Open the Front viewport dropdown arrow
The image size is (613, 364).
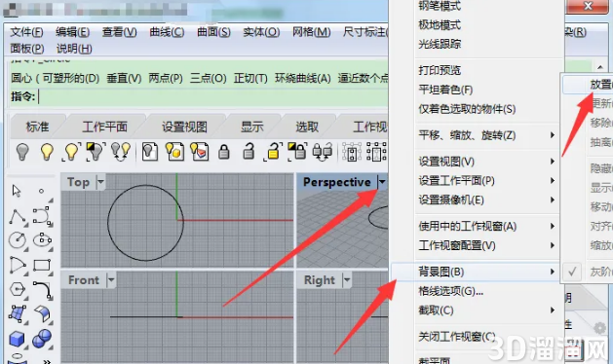(111, 280)
